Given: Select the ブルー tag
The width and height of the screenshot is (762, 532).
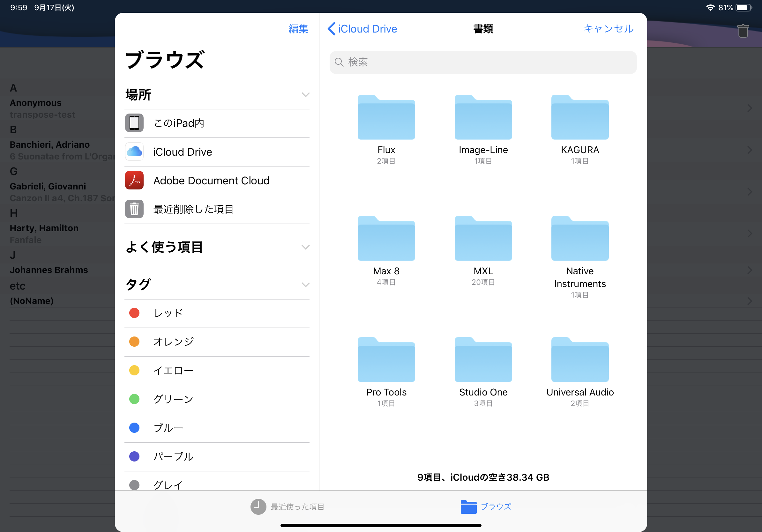Looking at the screenshot, I should 217,428.
